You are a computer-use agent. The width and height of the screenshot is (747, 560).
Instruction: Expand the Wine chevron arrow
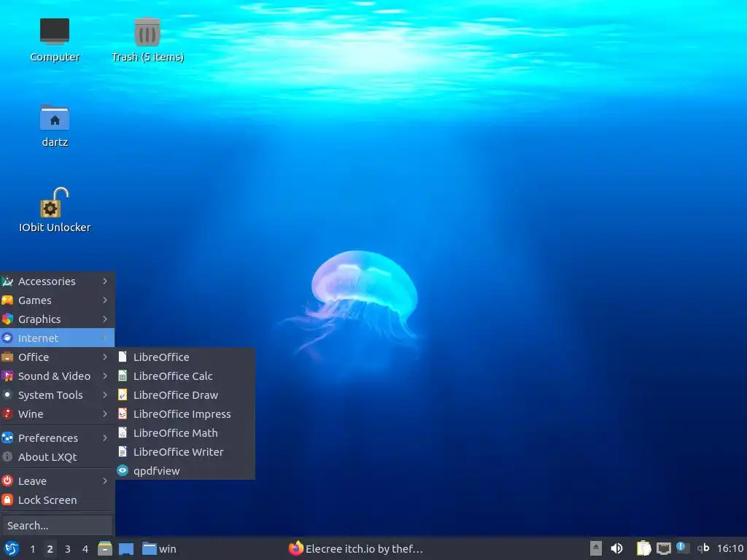tap(105, 414)
